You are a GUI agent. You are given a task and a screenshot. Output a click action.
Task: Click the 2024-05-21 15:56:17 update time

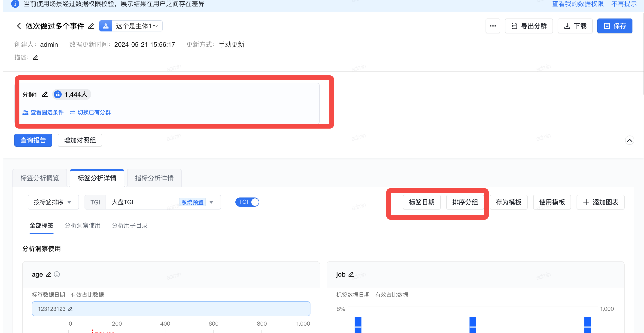pos(145,45)
